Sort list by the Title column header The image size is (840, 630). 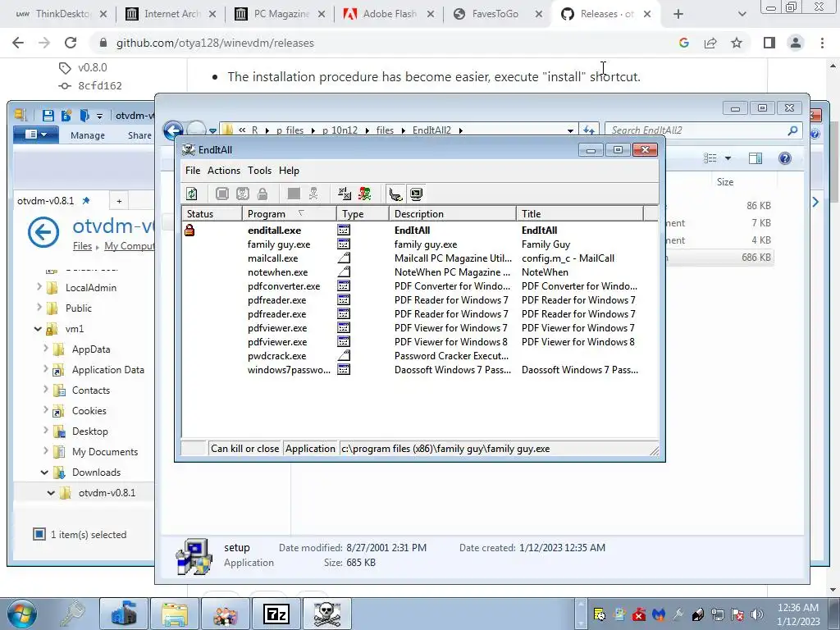tap(580, 214)
